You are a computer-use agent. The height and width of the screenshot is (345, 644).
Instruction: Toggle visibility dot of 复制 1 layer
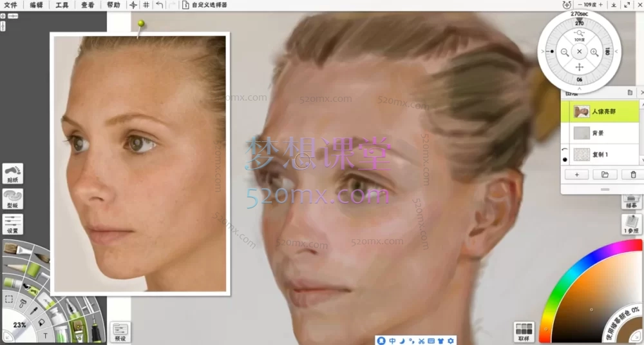click(x=565, y=159)
